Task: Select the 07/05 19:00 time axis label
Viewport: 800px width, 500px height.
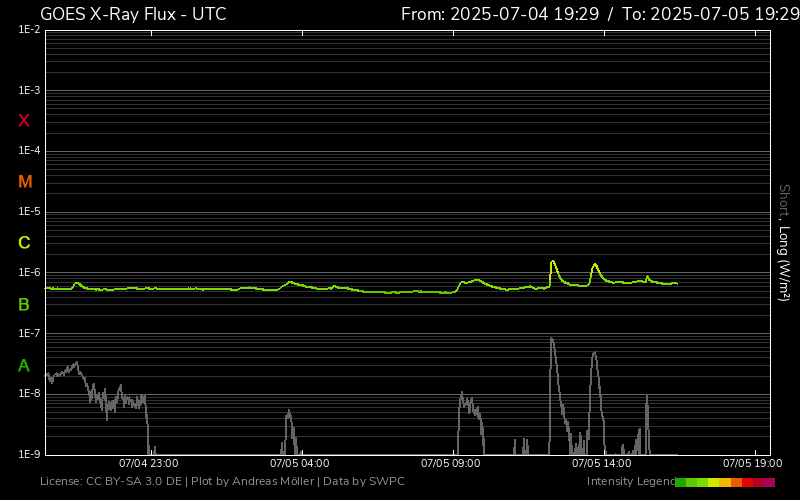Action: pyautogui.click(x=752, y=464)
